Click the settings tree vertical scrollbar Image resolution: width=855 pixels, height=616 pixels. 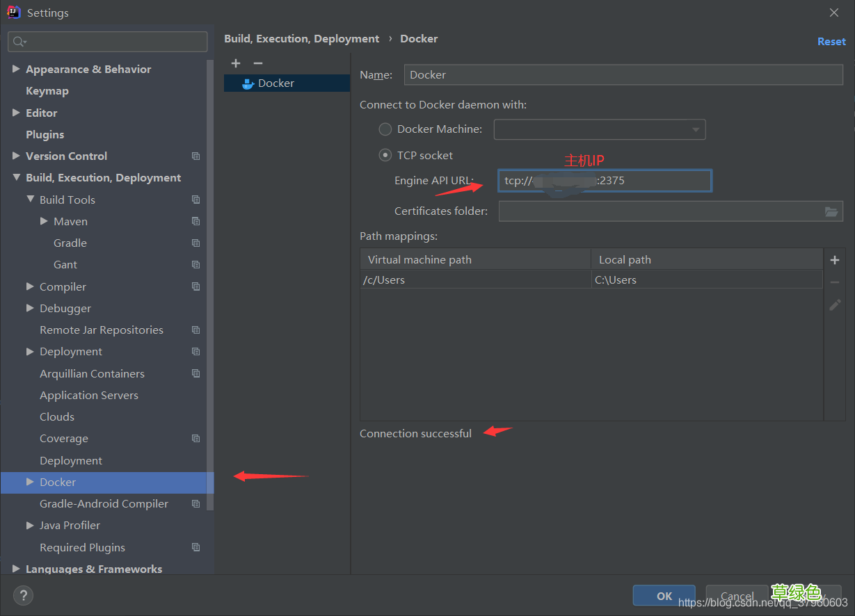(x=211, y=278)
